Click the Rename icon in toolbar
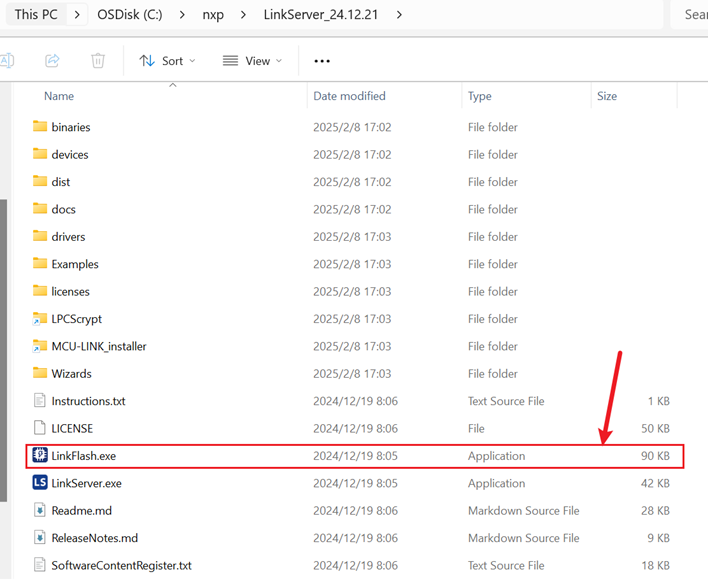 pyautogui.click(x=7, y=61)
